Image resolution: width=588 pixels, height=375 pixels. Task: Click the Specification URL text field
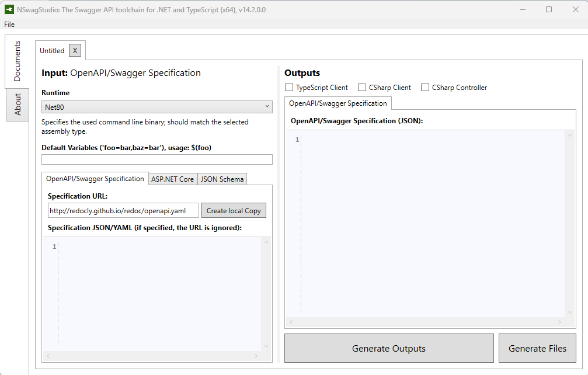pos(123,211)
